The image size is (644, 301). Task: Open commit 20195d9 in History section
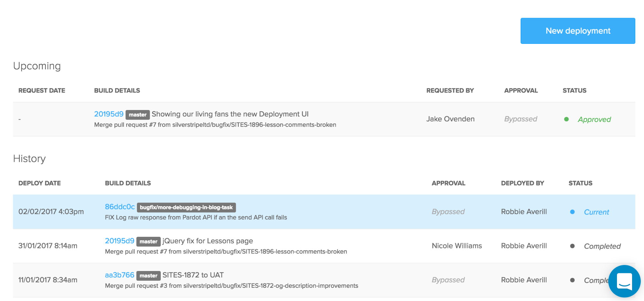click(x=120, y=241)
